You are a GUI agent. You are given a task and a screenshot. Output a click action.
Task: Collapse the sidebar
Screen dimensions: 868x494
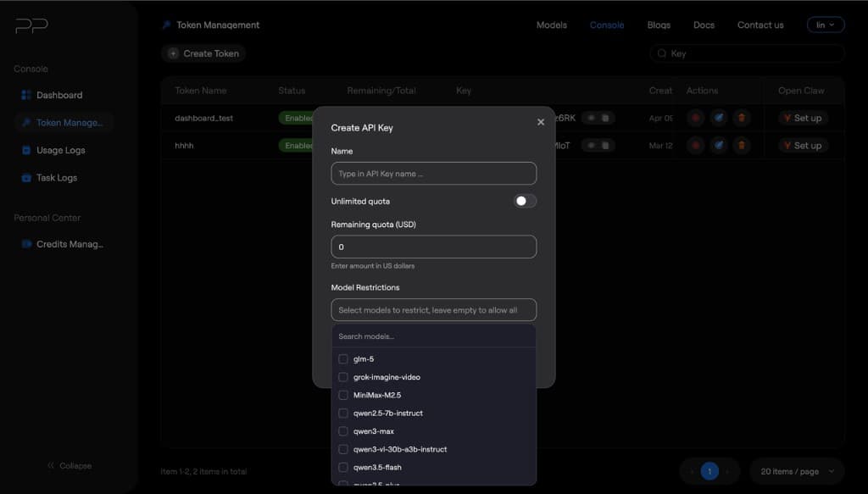point(70,466)
